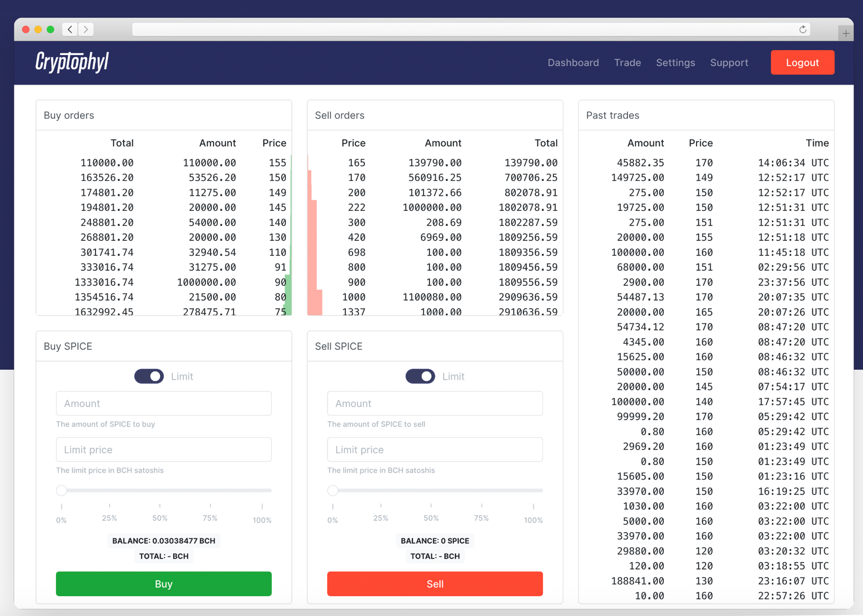863x616 pixels.
Task: Go to the Trade page
Action: tap(627, 63)
